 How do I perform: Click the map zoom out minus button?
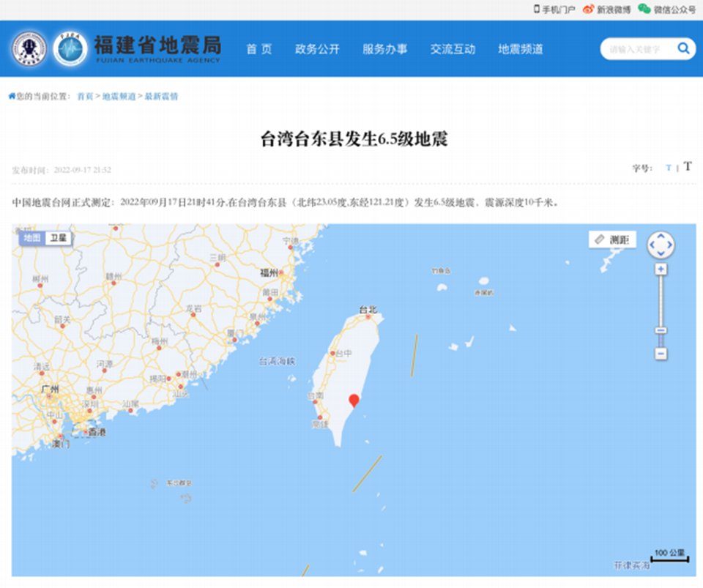[661, 354]
